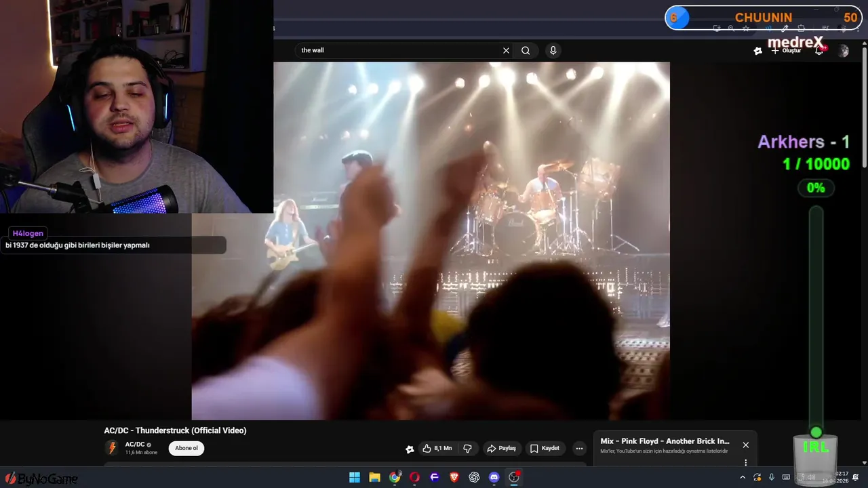
Task: Open the Mix panel three-dot options
Action: coord(746,462)
